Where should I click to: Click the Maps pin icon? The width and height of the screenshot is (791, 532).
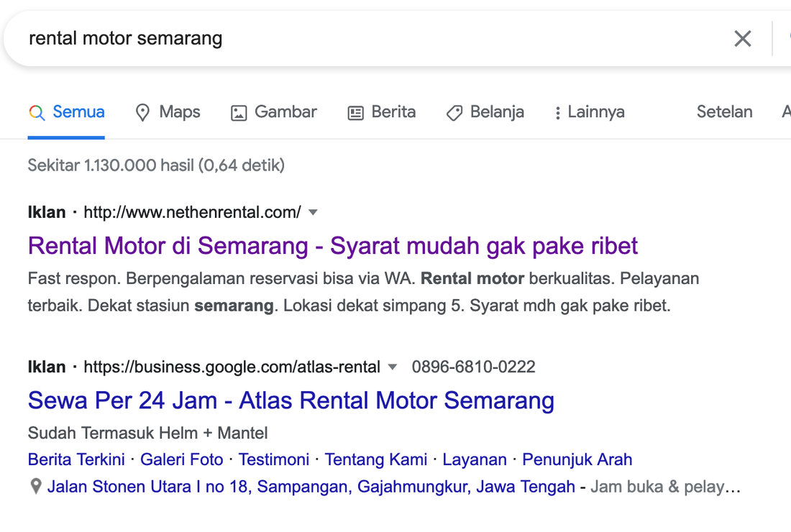[143, 113]
